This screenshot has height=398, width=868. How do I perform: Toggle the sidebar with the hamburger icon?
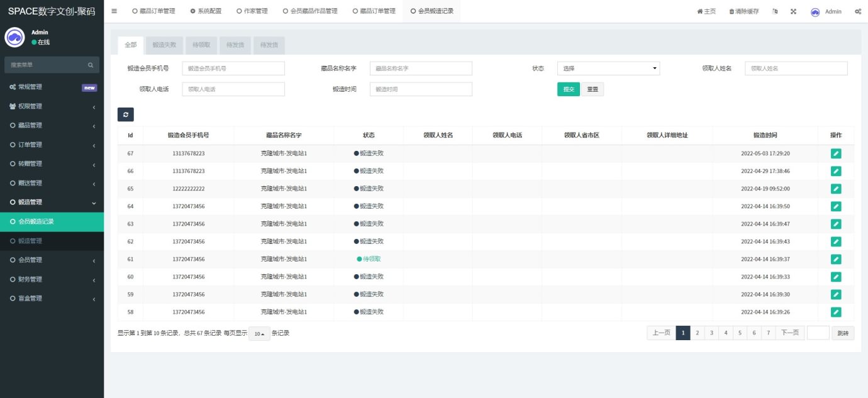pos(114,11)
